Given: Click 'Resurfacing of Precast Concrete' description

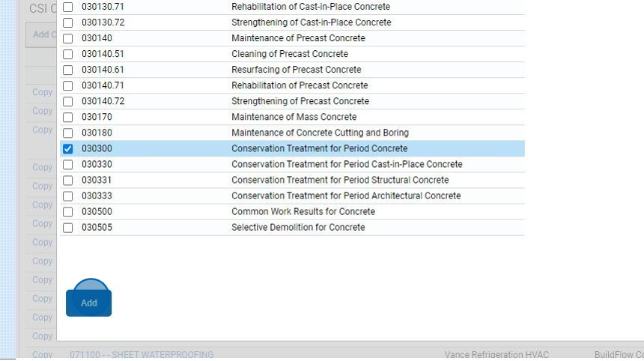Looking at the screenshot, I should click(296, 70).
